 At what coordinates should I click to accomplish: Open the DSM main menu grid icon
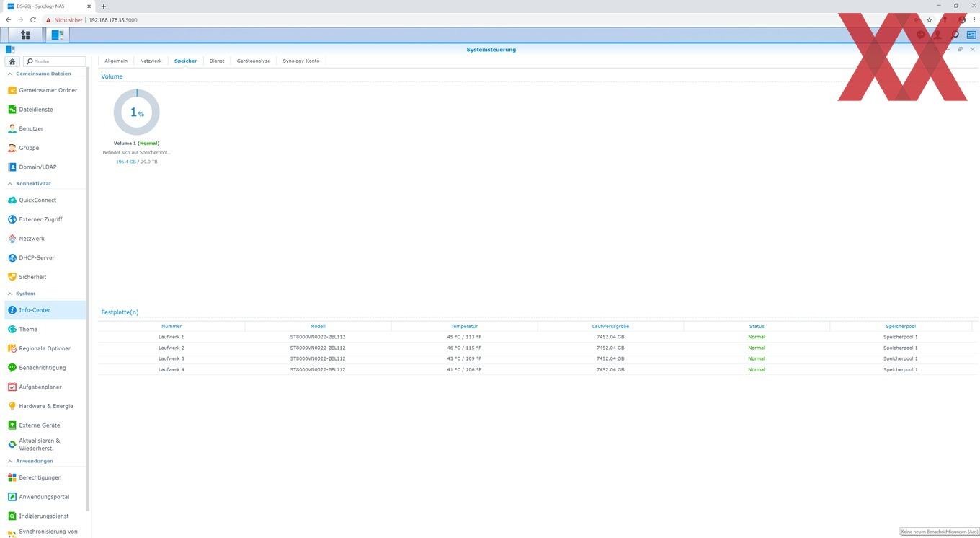[25, 35]
